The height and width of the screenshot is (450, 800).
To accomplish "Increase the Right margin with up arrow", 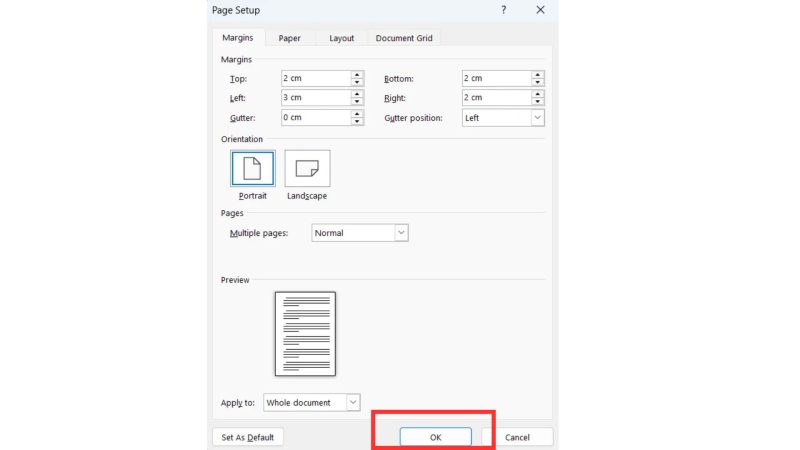I will 538,94.
